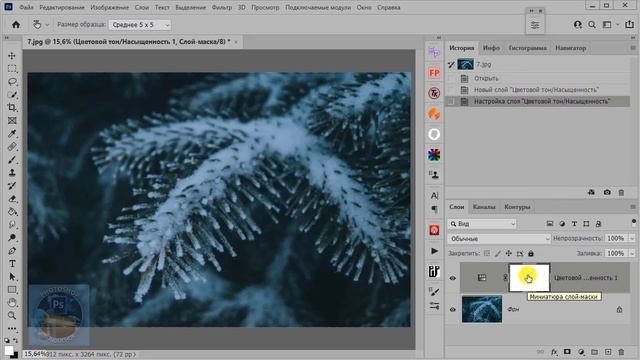Create new snapshot camera icon in History
This screenshot has height=360, width=640.
(607, 192)
